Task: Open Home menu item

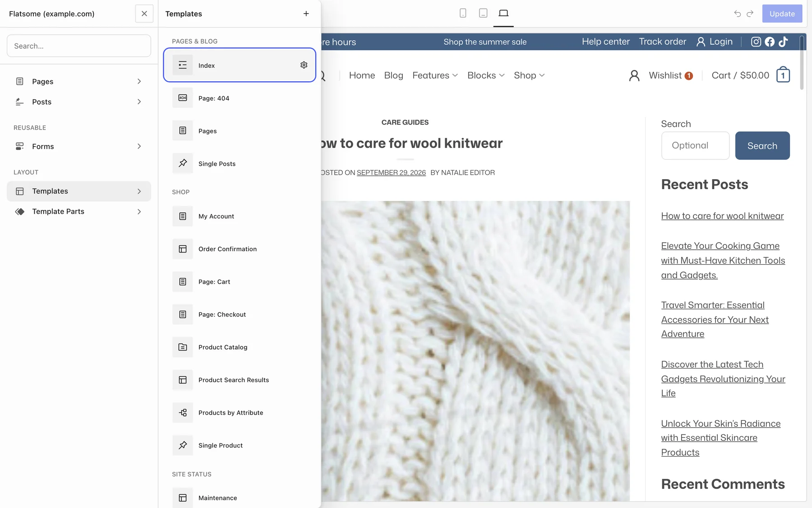Action: [362, 75]
